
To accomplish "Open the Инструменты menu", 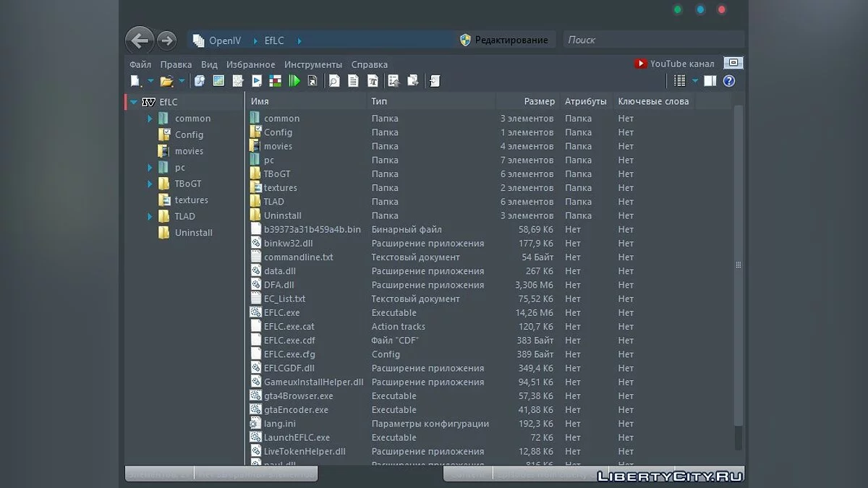I will tap(312, 64).
